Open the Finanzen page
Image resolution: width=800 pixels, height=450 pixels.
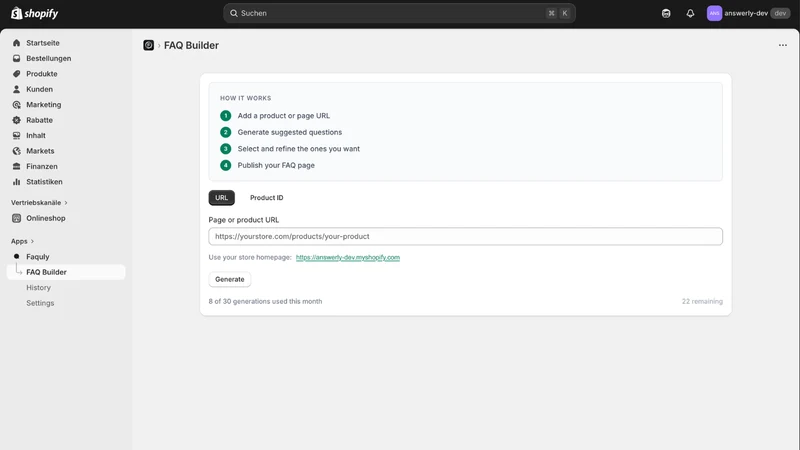pyautogui.click(x=42, y=166)
